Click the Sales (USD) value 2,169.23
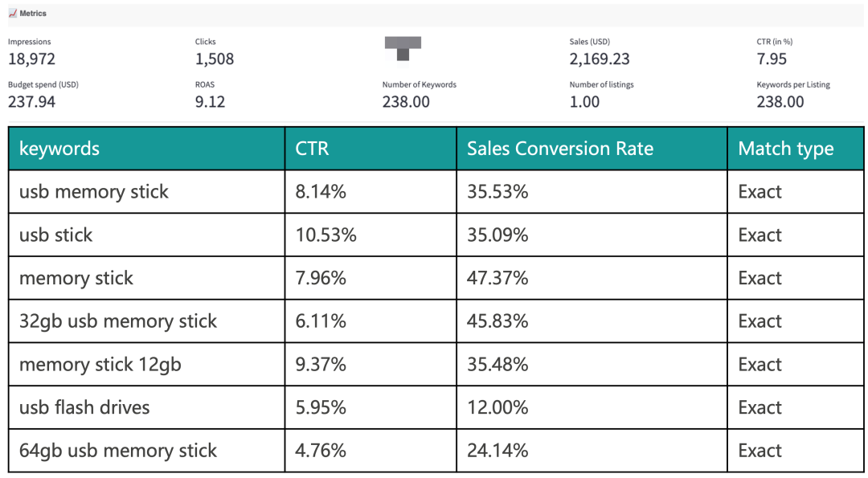This screenshot has width=868, height=478. pyautogui.click(x=600, y=59)
